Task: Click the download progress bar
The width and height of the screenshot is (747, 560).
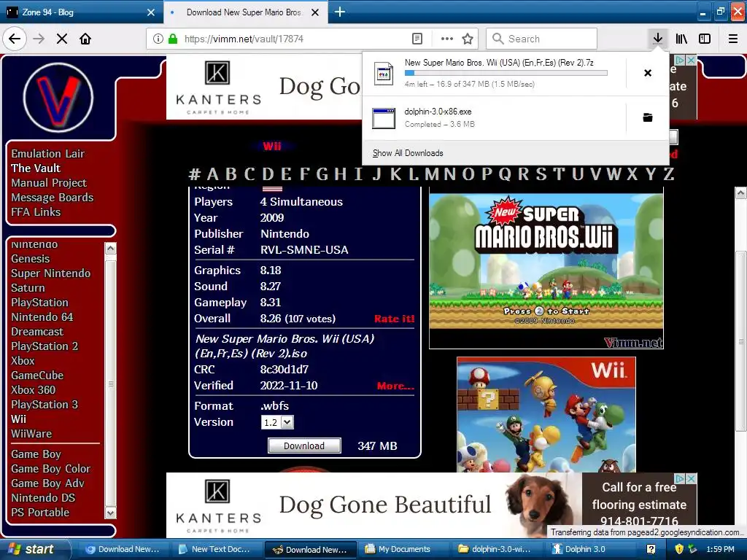Action: 506,73
